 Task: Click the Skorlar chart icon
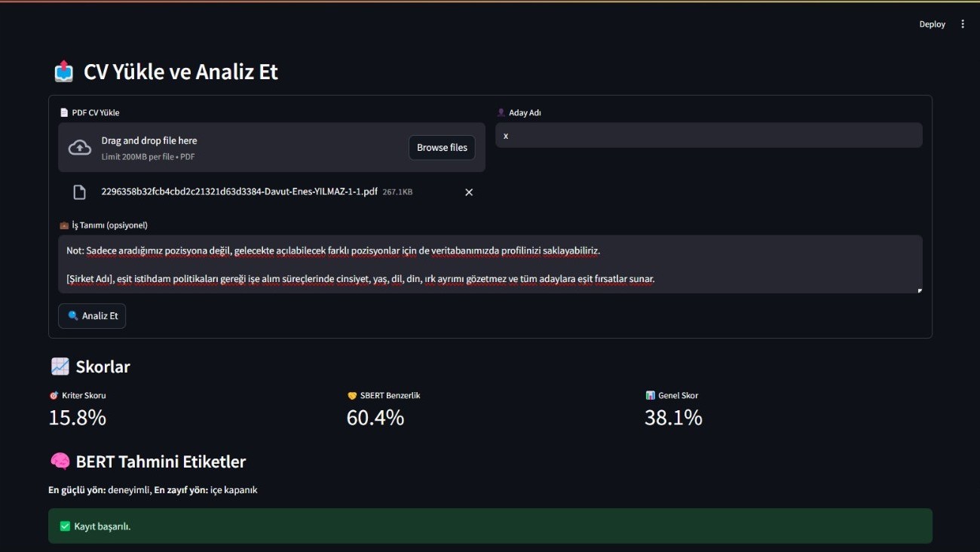pos(60,366)
